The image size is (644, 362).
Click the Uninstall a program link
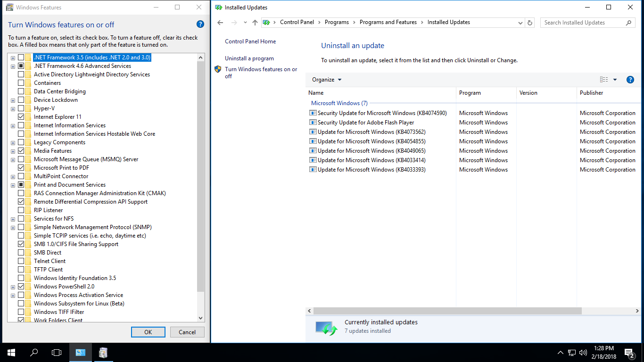[249, 58]
